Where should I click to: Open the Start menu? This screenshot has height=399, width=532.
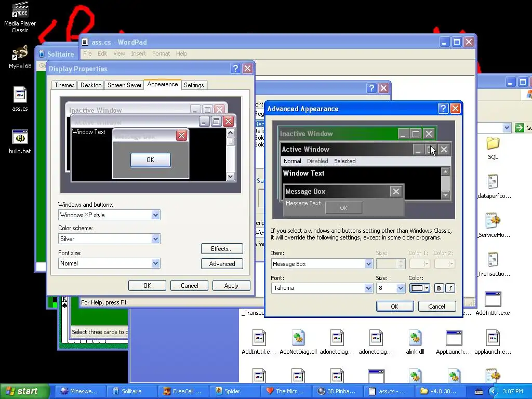(25, 391)
